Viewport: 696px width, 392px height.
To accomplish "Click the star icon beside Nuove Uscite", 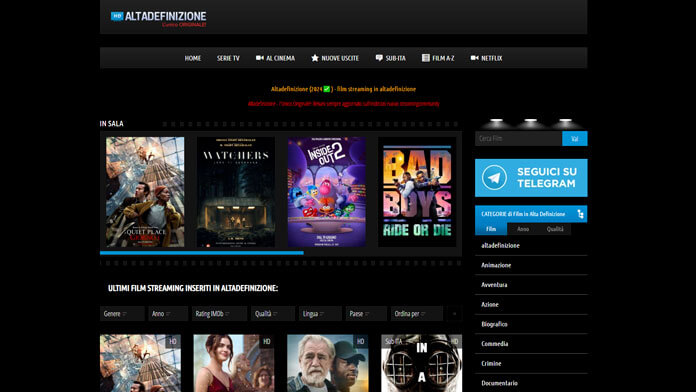I will [x=315, y=58].
